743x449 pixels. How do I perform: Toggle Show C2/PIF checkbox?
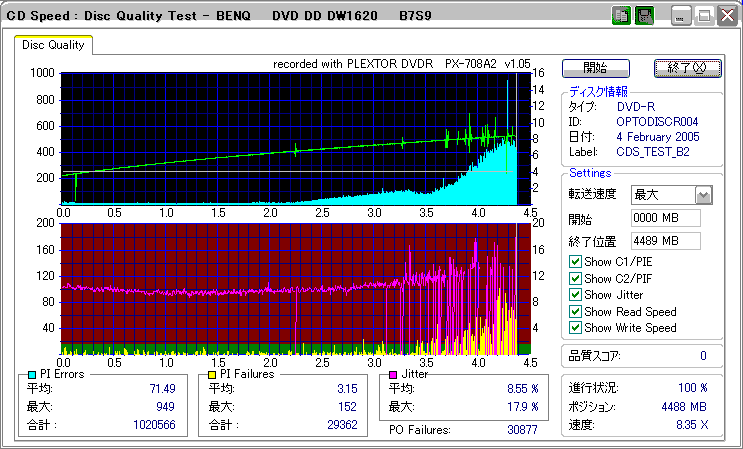575,279
